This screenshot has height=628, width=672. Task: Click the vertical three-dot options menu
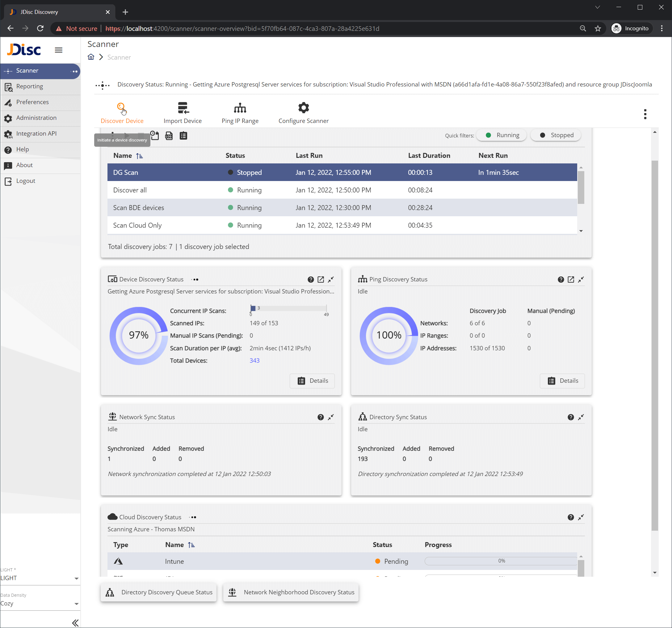click(x=645, y=114)
